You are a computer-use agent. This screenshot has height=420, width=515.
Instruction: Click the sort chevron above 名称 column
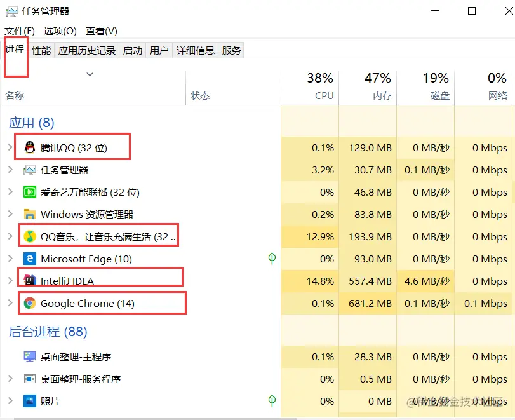90,74
